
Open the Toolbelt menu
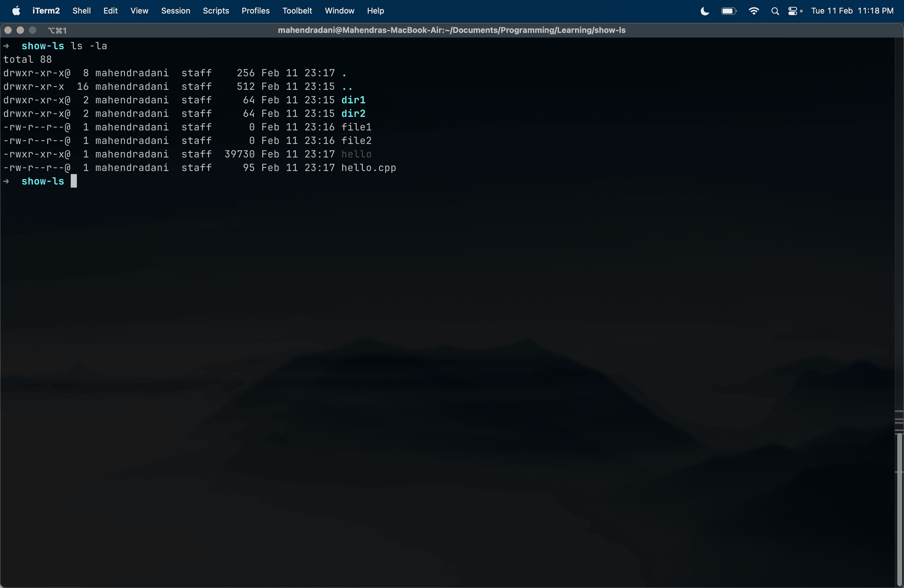tap(297, 11)
